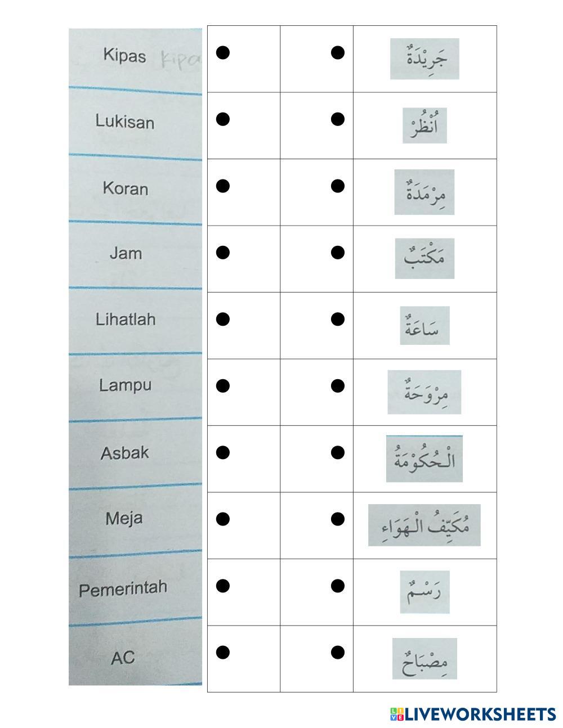The width and height of the screenshot is (563, 728).
Task: Select the dot next to the AC label
Action: tap(223, 653)
